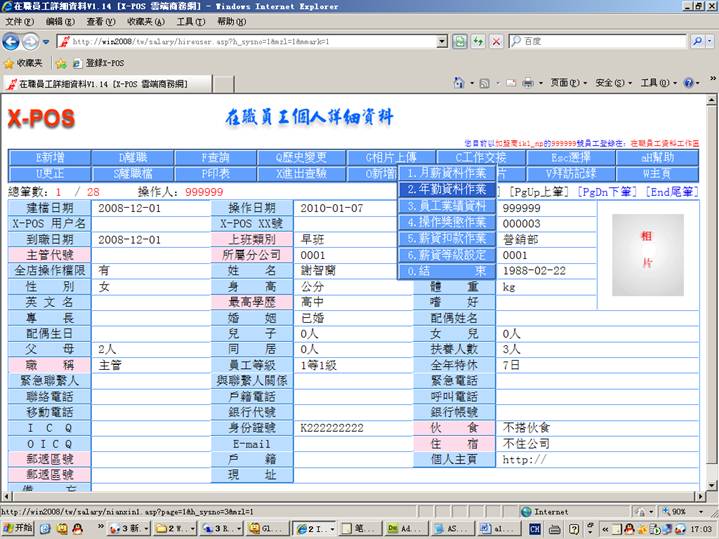Select 2.年勤資料作業 from the dropdown menu
This screenshot has width=719, height=539.
(x=447, y=189)
